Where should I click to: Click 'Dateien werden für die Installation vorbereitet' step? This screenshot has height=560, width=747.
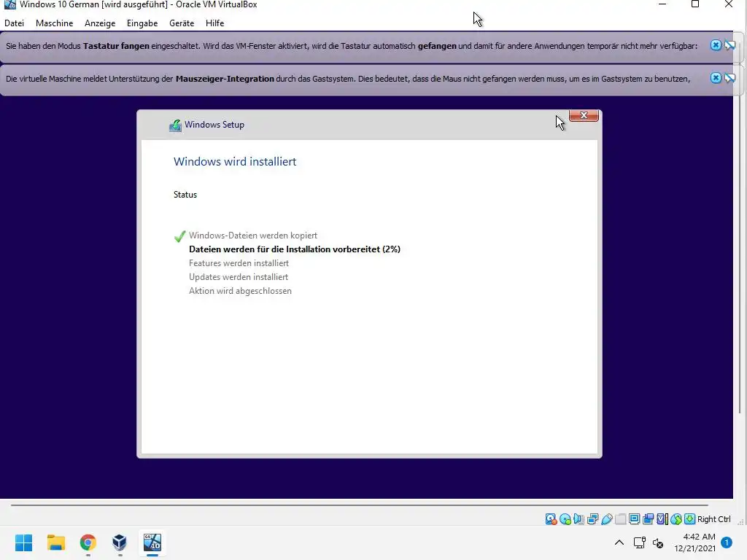[295, 249]
